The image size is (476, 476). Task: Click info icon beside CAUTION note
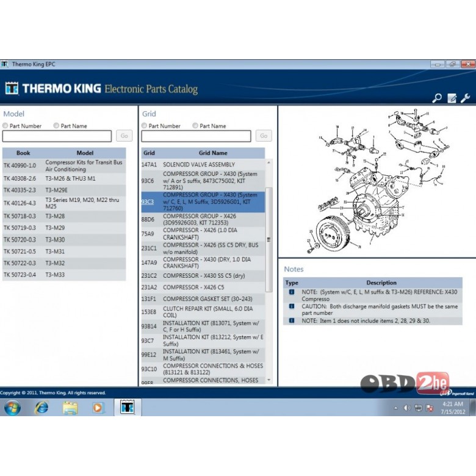(292, 306)
